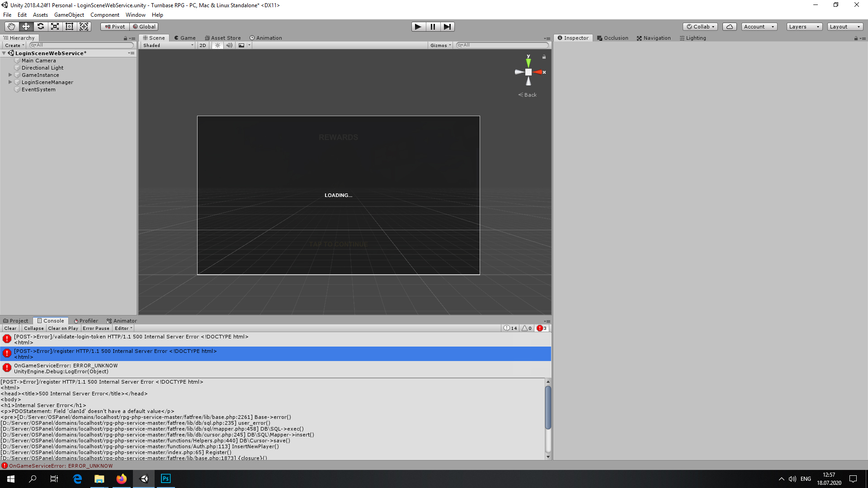868x488 pixels.
Task: Enable Error Pause in the Console
Action: click(x=96, y=328)
